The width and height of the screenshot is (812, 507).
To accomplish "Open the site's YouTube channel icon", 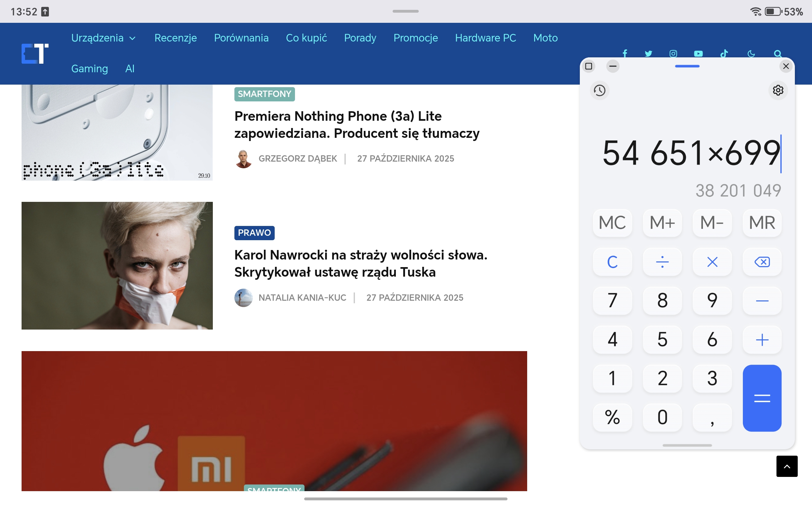I will tap(698, 54).
